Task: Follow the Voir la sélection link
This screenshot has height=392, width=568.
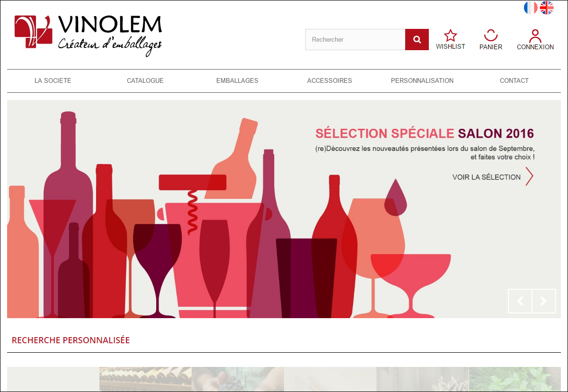Action: pyautogui.click(x=487, y=177)
